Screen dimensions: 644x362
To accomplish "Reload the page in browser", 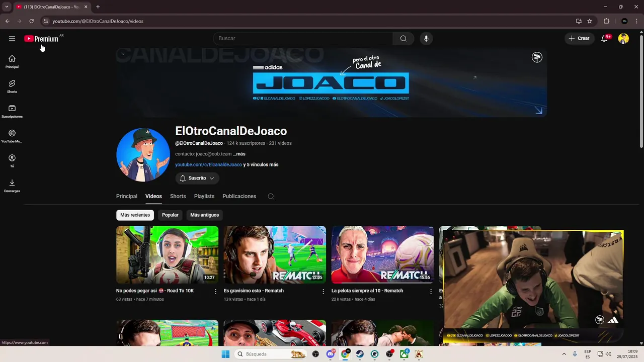I will coord(31,21).
